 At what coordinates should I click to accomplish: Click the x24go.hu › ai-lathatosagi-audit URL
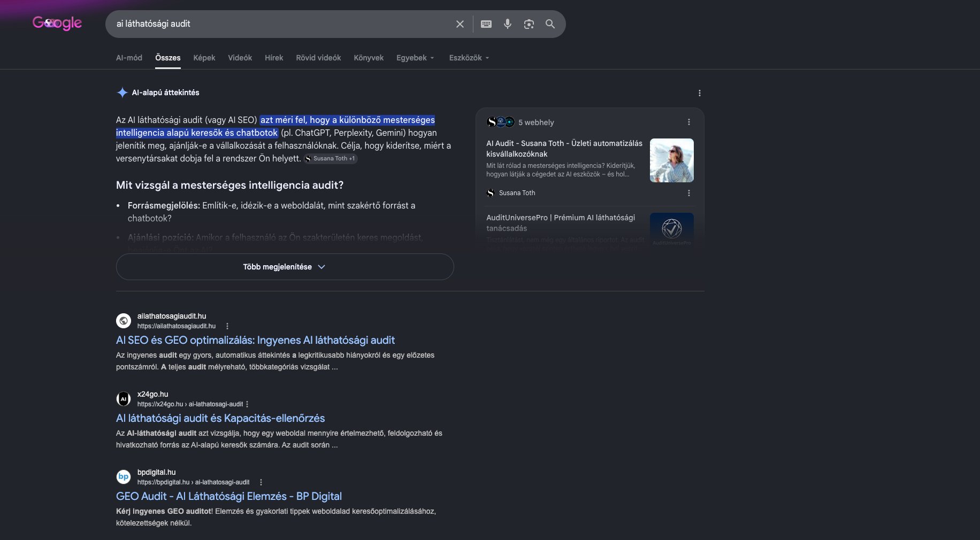(190, 404)
